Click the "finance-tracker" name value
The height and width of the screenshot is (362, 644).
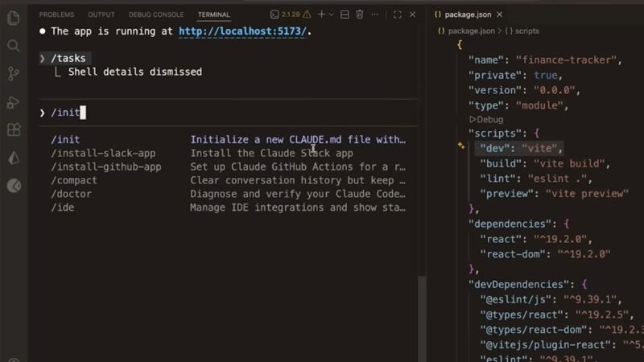click(566, 60)
